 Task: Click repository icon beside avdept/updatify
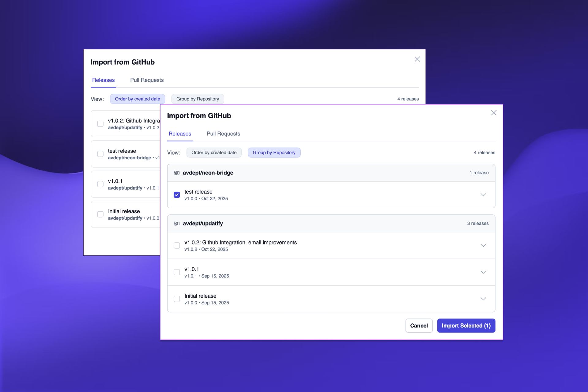pos(177,224)
